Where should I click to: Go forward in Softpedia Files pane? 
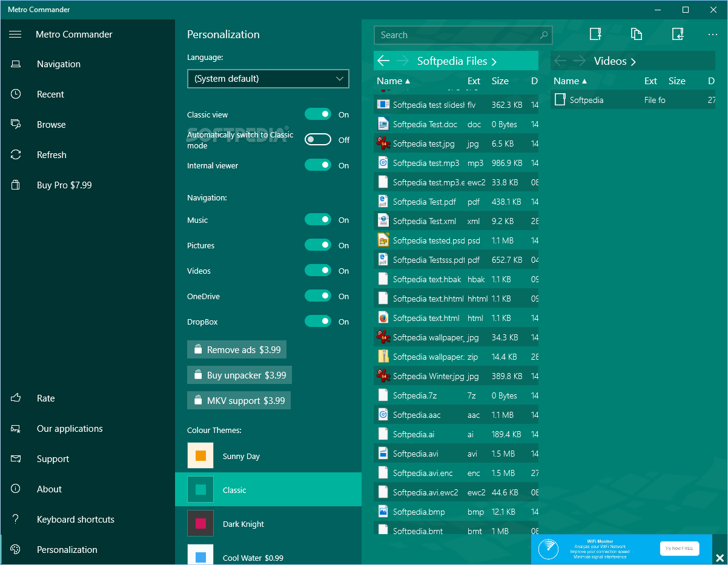coord(403,61)
